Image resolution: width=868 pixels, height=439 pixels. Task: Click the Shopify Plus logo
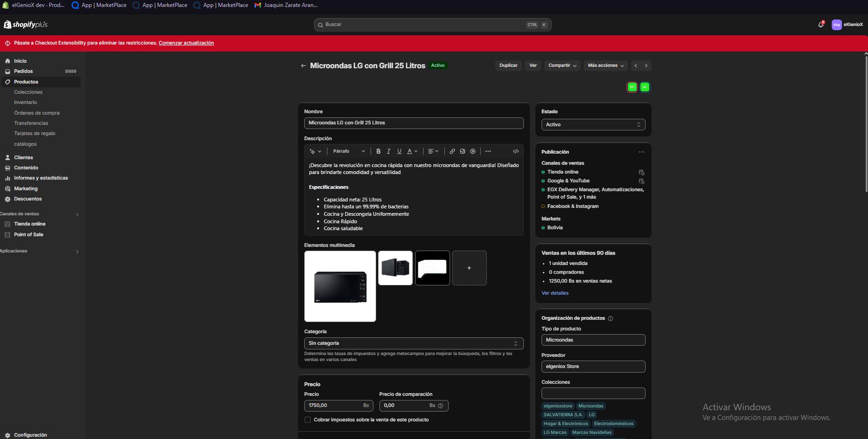coord(26,25)
